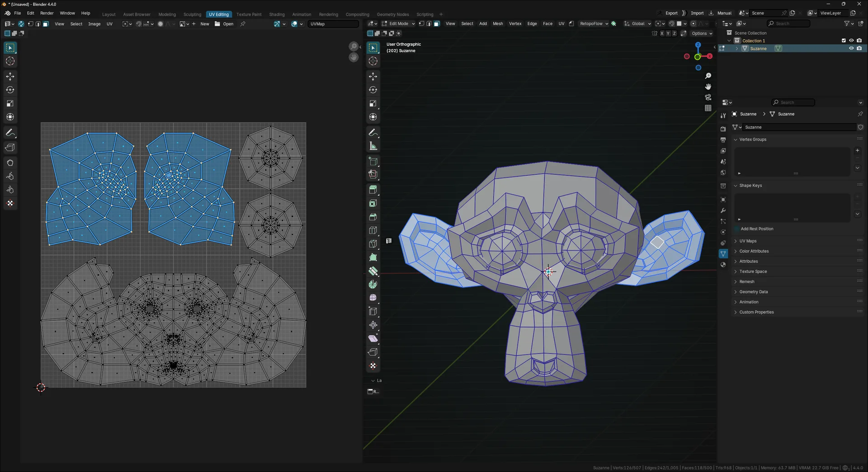Open the Options dropdown in 3D viewport
The width and height of the screenshot is (868, 472).
click(702, 33)
